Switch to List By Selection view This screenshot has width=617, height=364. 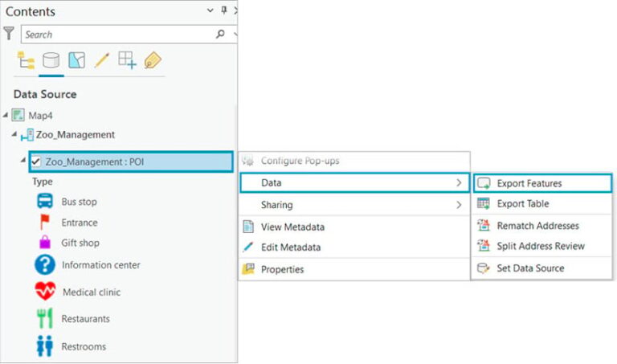point(76,60)
